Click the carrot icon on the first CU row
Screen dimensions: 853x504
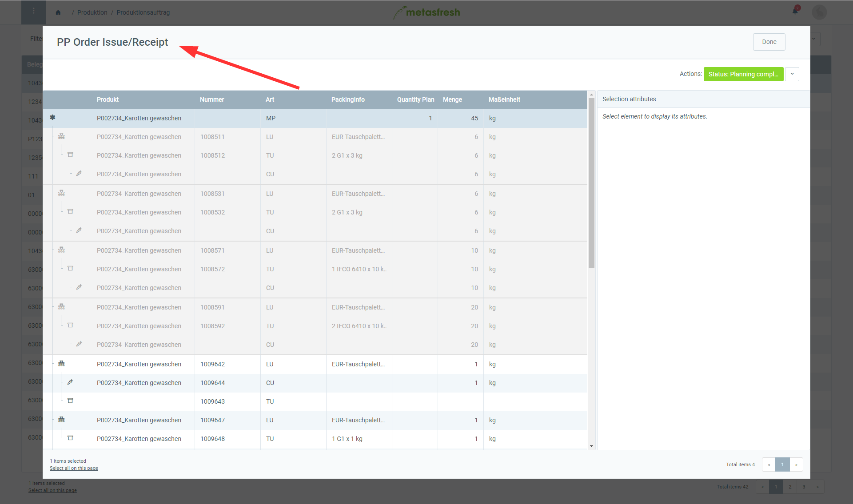80,173
